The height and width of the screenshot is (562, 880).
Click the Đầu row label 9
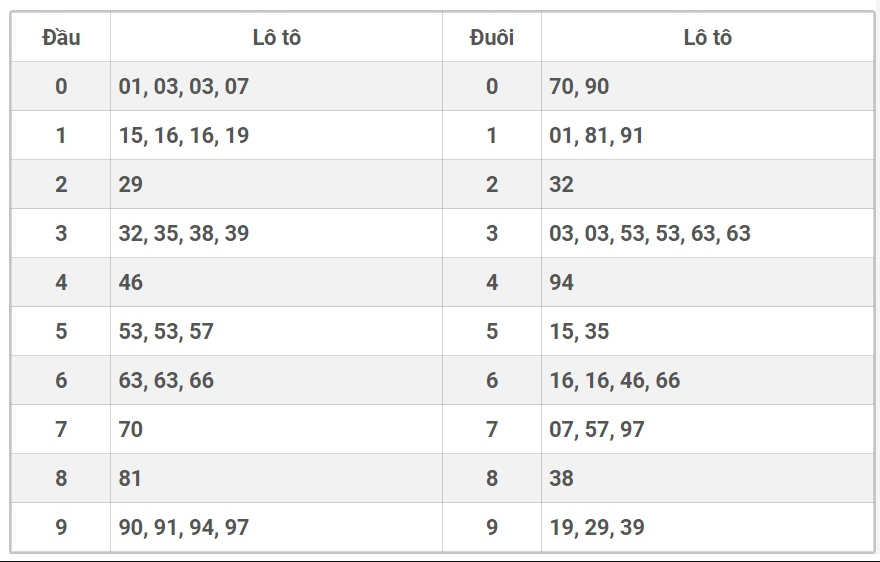tap(61, 528)
